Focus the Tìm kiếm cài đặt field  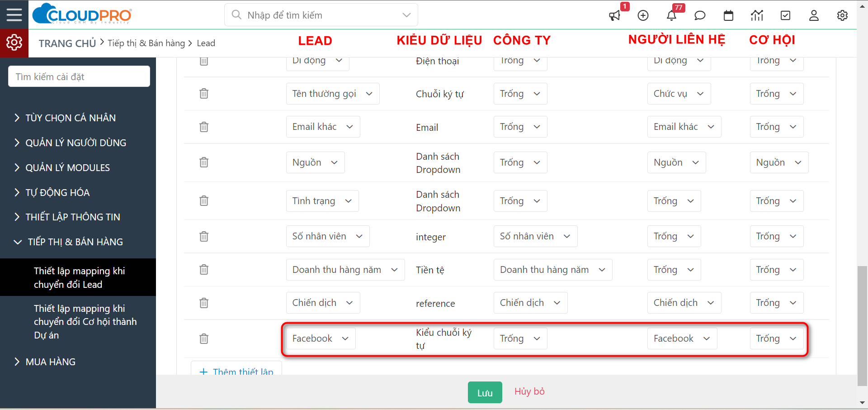tap(79, 76)
